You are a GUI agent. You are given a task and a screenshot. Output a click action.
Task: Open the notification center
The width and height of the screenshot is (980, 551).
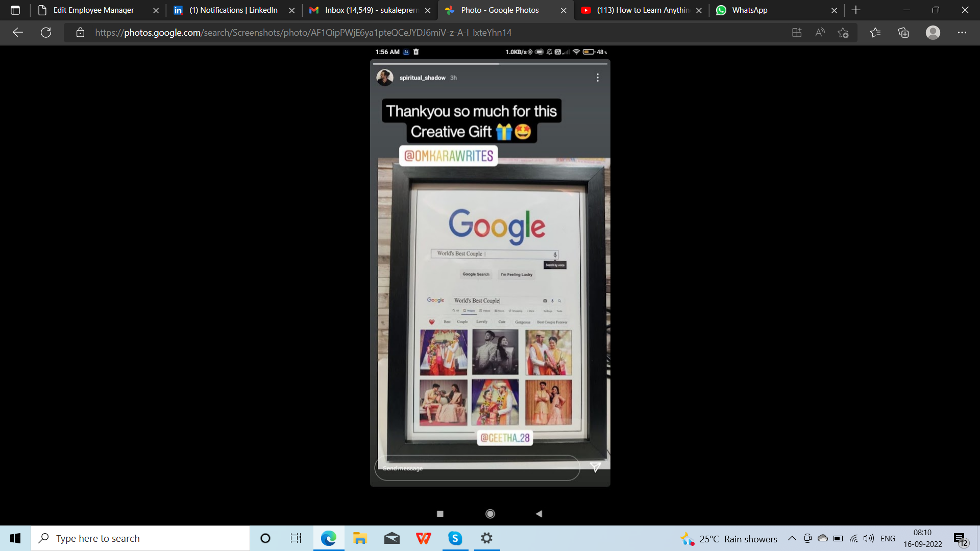click(961, 539)
